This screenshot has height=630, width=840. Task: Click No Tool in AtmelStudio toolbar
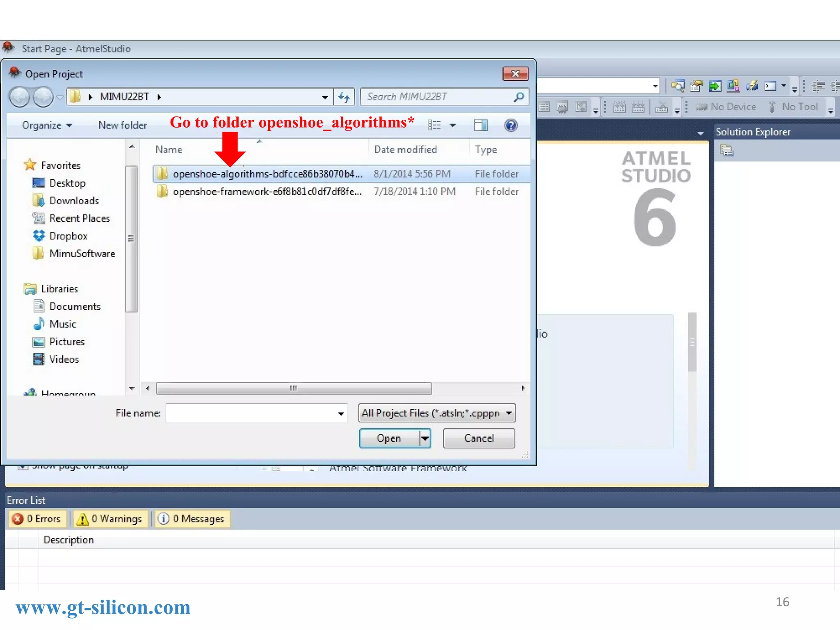click(792, 107)
